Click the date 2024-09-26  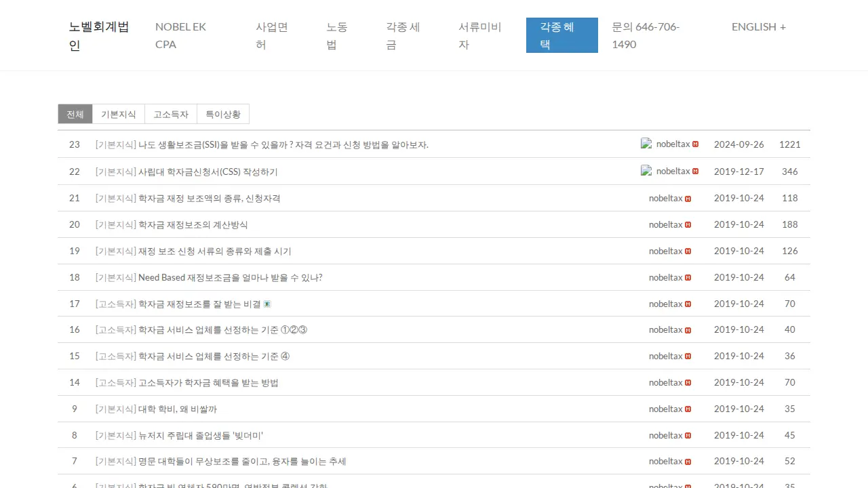click(x=739, y=144)
